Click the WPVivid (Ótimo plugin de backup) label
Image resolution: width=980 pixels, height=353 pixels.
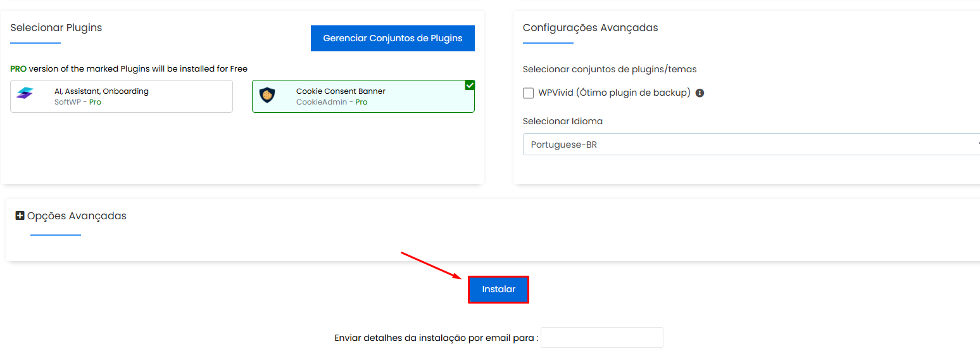(614, 93)
